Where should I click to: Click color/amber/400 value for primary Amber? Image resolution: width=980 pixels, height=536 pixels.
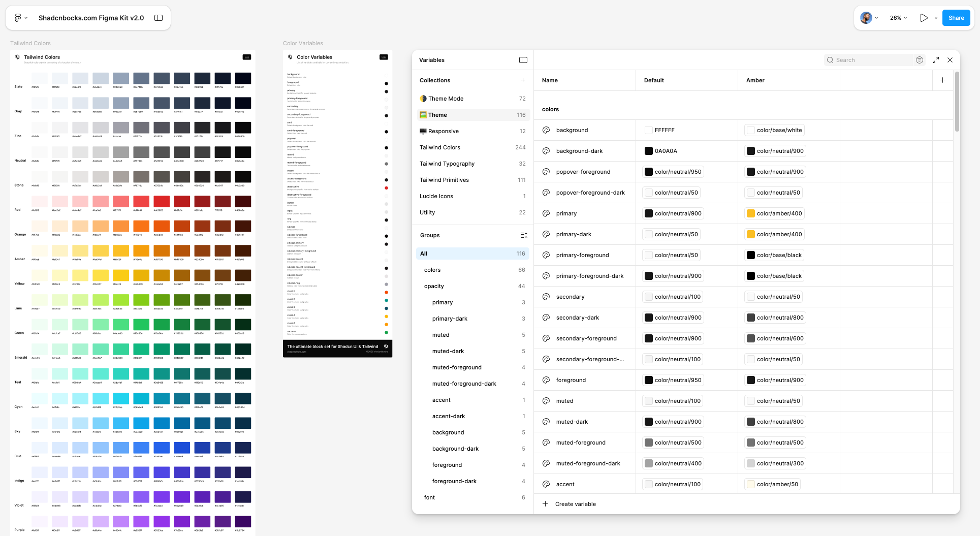tap(775, 213)
